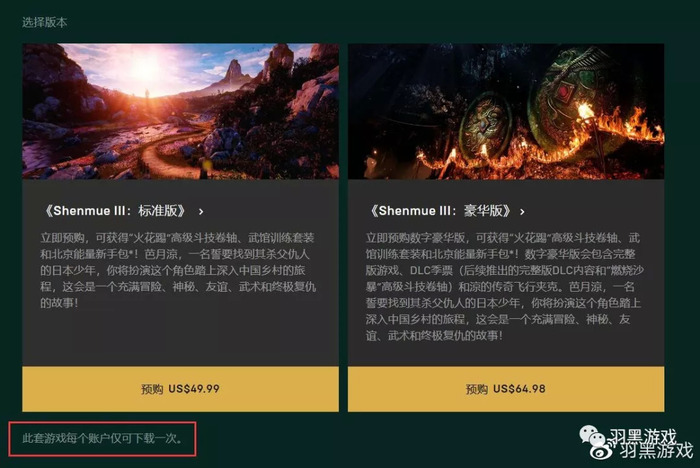This screenshot has width=700, height=468.
Task: Open the 《Shenmue III：豪华版》 title link
Action: [x=439, y=211]
